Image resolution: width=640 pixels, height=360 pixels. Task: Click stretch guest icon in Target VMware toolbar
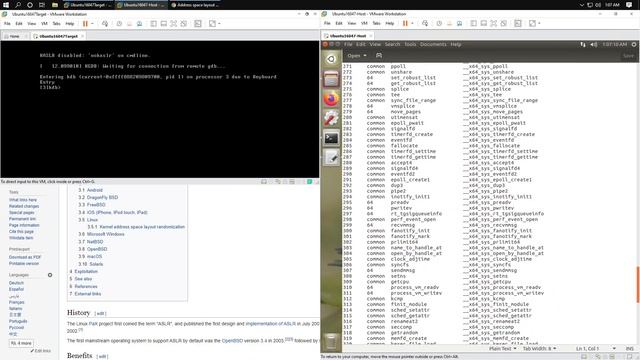212,24
